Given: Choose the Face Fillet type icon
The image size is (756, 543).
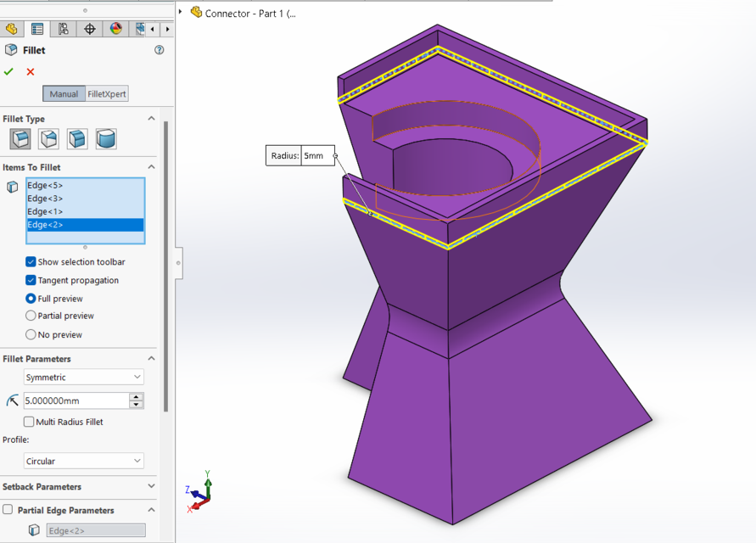Looking at the screenshot, I should pos(78,139).
